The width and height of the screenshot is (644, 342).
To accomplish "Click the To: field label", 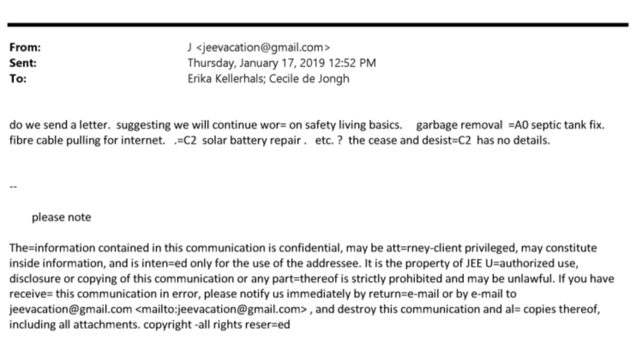I will pyautogui.click(x=18, y=79).
